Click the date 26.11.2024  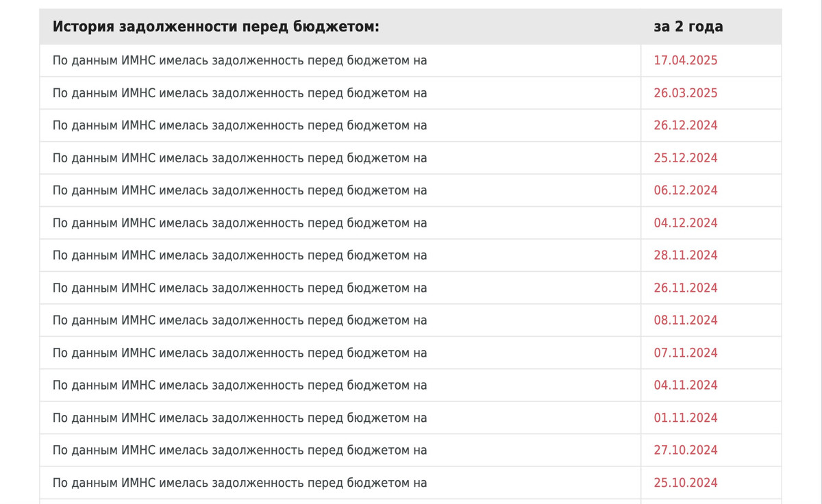pos(685,288)
